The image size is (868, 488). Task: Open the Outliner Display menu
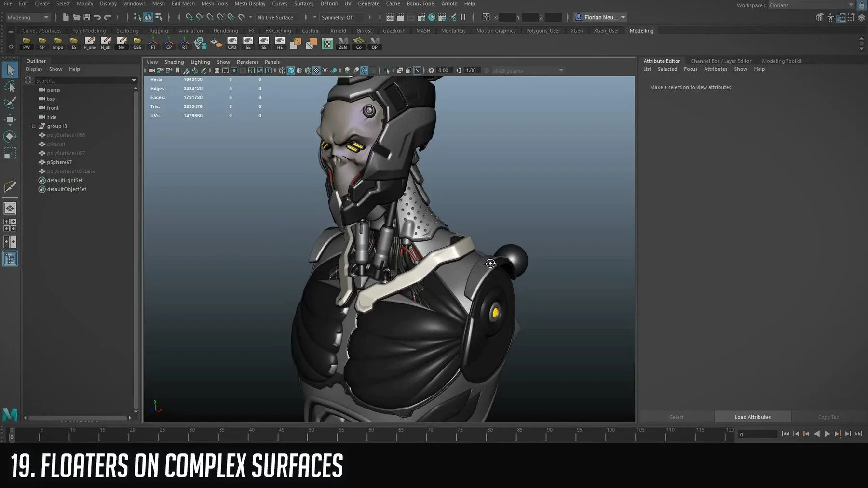(34, 69)
